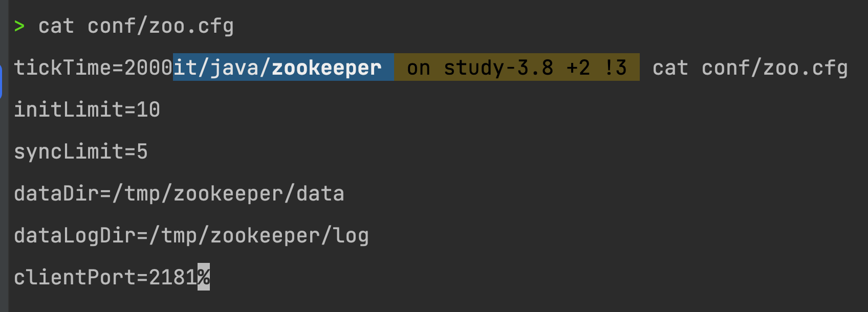Click the word cat after the git segment

click(670, 68)
